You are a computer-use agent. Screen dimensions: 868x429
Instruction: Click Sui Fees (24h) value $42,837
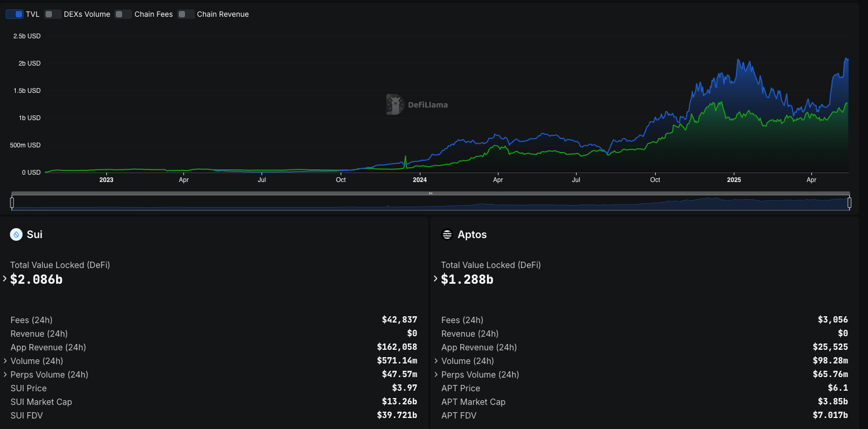pos(399,320)
